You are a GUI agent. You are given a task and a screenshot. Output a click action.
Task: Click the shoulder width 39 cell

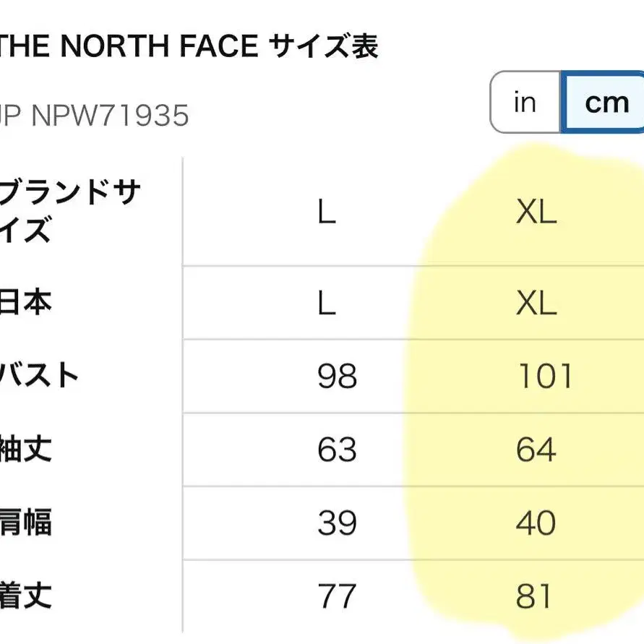337,523
